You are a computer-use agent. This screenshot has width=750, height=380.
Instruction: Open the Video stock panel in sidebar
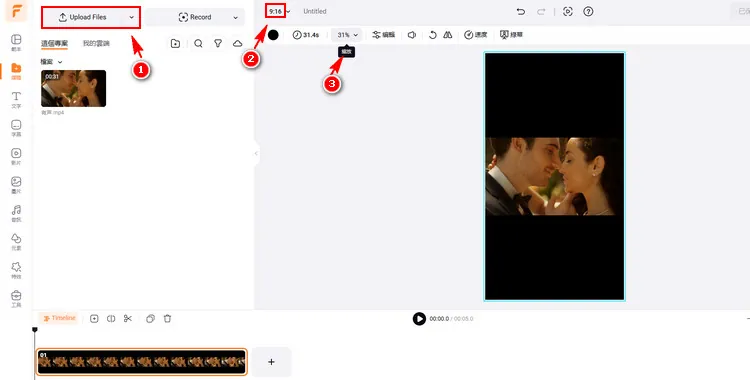click(x=16, y=156)
